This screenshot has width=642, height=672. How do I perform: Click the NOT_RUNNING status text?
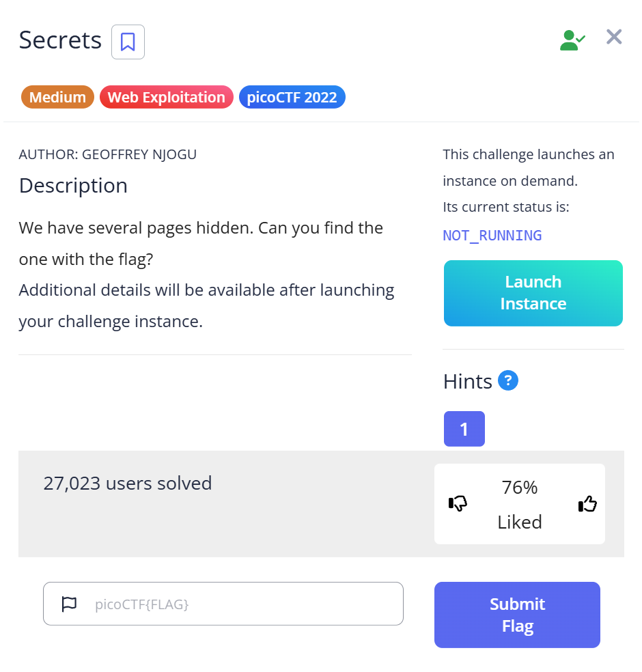pos(492,236)
